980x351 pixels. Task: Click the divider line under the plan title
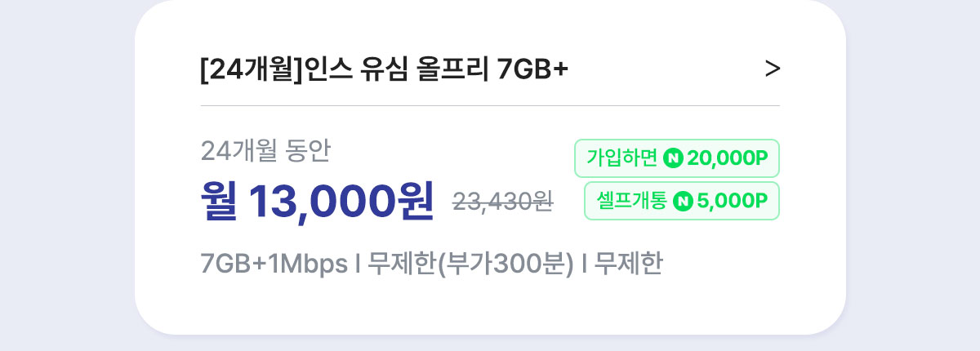coord(490,105)
